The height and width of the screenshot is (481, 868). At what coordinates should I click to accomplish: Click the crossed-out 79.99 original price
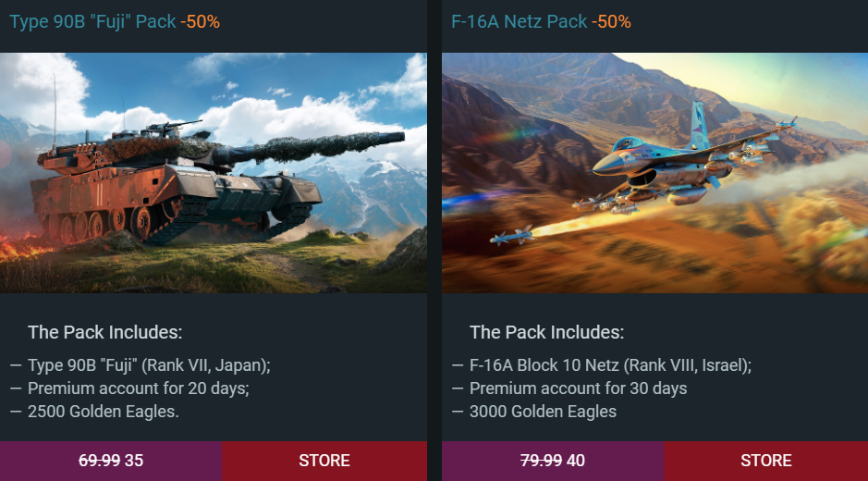[542, 461]
